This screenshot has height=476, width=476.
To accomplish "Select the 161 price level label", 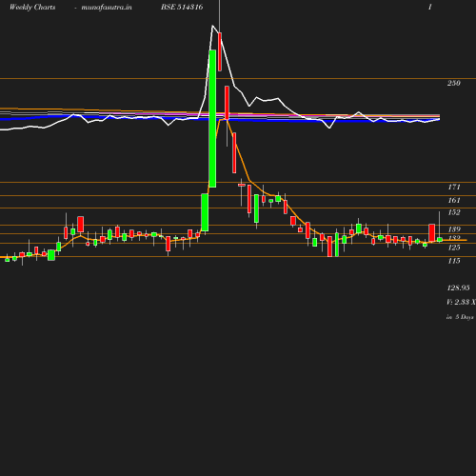I will 454,200.
